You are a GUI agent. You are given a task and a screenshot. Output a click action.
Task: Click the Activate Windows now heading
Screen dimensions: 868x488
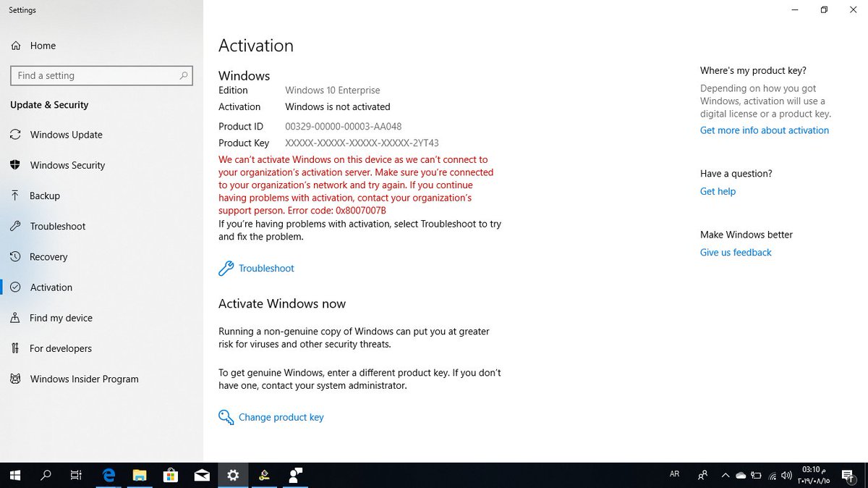(282, 303)
